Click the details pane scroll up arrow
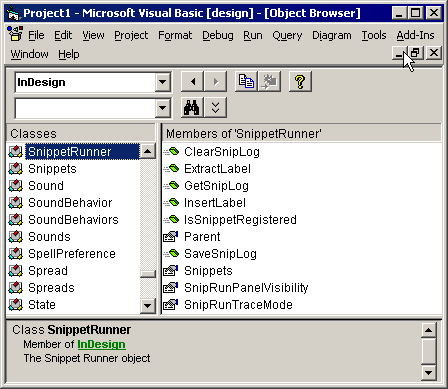This screenshot has width=448, height=389. coord(428,330)
